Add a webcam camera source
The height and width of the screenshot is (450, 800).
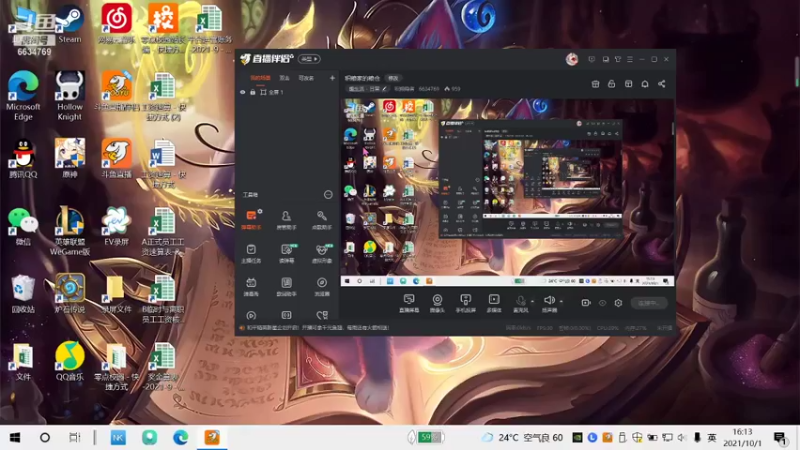(437, 303)
